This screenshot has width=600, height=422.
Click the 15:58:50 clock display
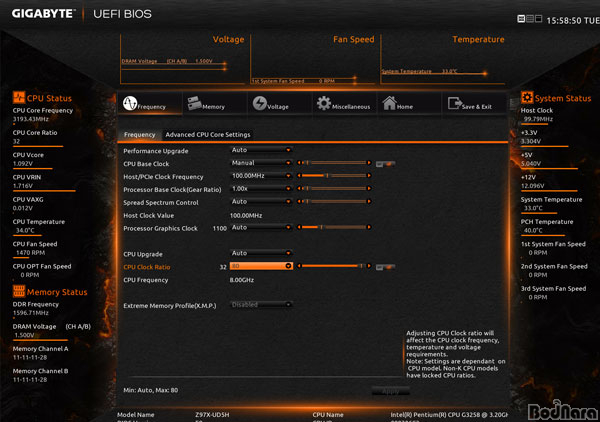(x=564, y=20)
